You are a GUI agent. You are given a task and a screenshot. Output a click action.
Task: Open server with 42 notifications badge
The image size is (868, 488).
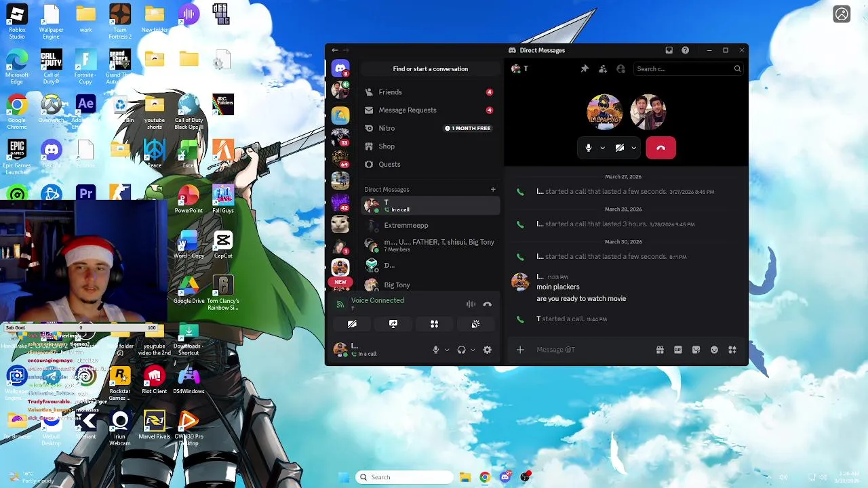point(340,201)
